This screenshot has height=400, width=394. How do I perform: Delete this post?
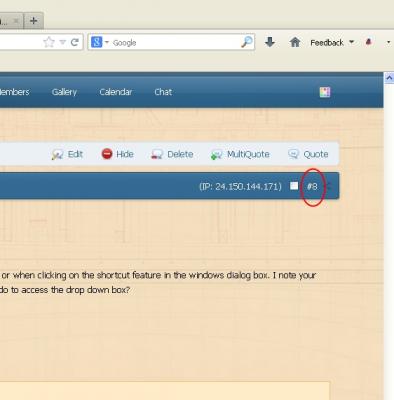172,154
